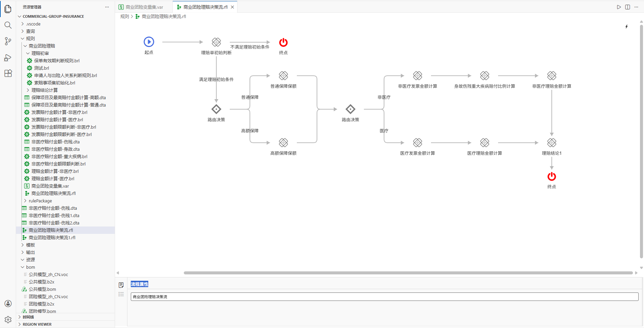Select the 理赔单初始判断 rule node
The height and width of the screenshot is (328, 644).
tap(216, 42)
